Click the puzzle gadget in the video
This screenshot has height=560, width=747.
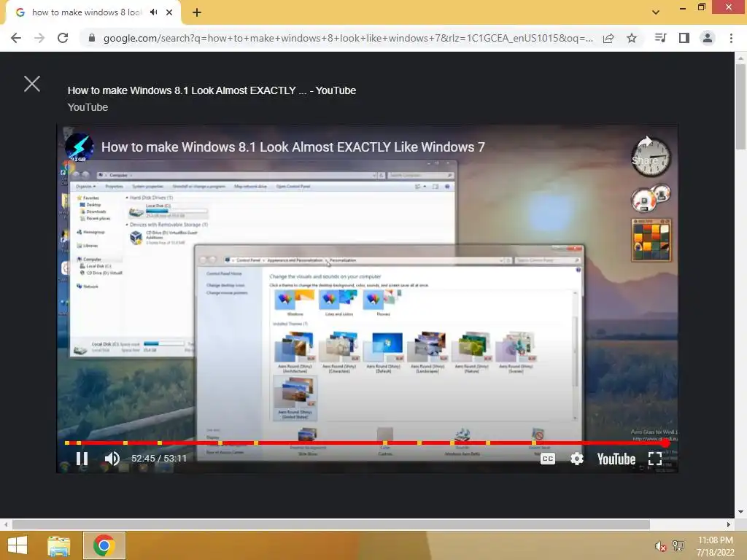pyautogui.click(x=651, y=241)
